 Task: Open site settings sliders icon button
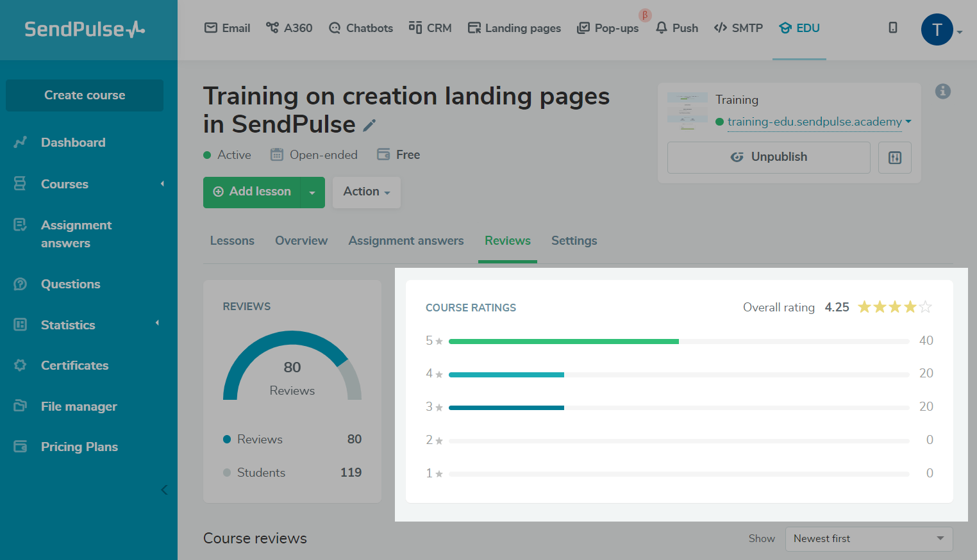[x=895, y=158]
